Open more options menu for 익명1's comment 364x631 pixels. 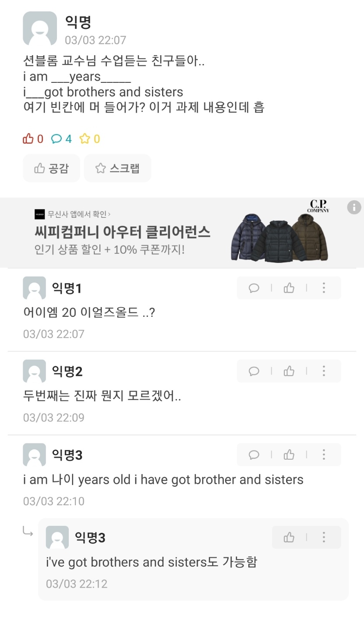tap(324, 288)
